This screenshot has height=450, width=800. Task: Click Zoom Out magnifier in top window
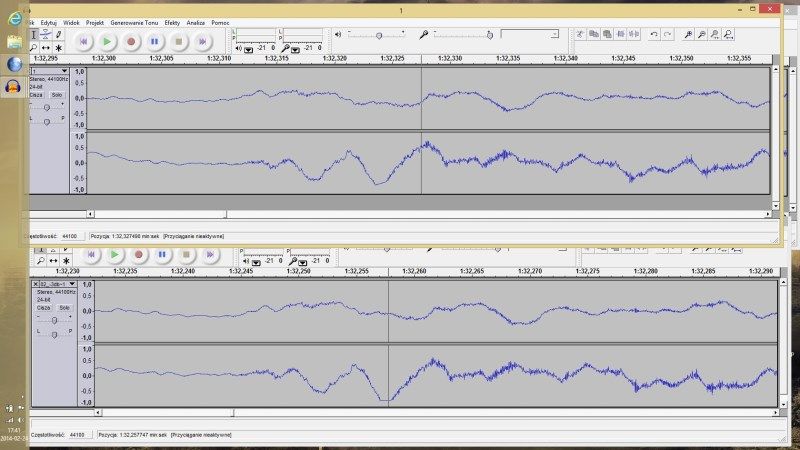point(702,34)
